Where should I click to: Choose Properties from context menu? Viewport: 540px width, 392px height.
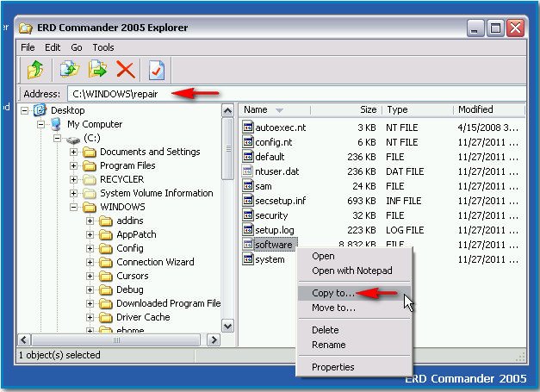[354, 367]
